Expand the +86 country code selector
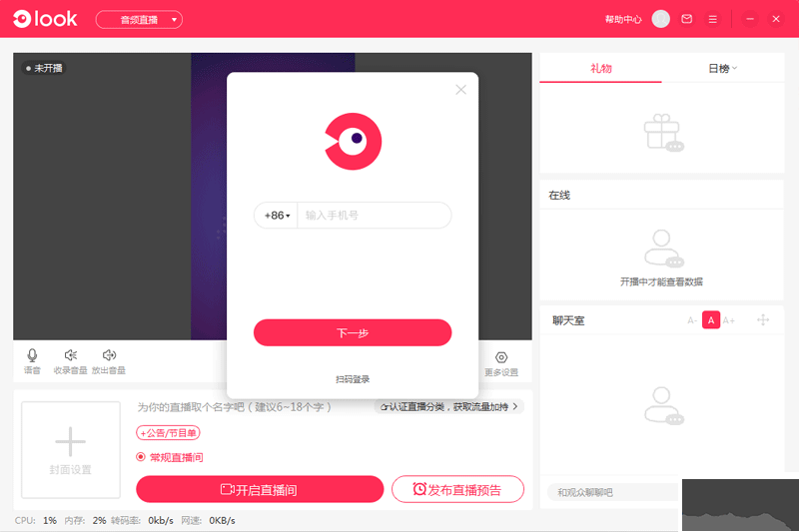Screen dimensions: 799x532 tap(277, 216)
